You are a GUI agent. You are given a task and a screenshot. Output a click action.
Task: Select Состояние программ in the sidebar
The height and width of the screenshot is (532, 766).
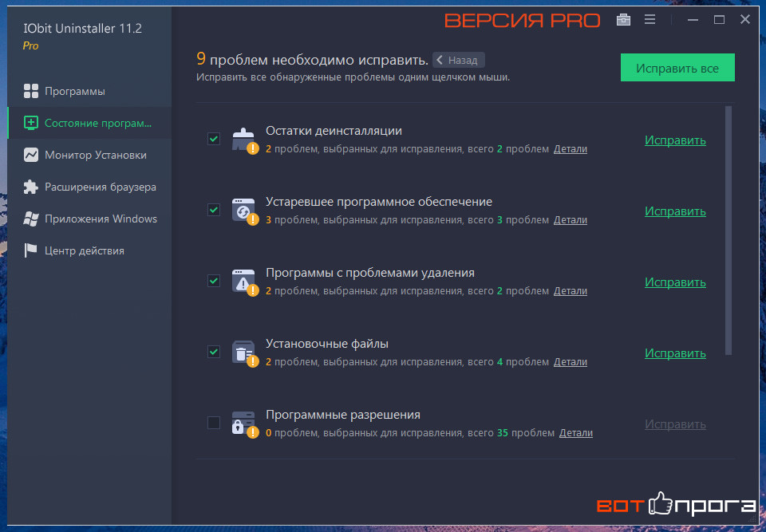point(89,123)
